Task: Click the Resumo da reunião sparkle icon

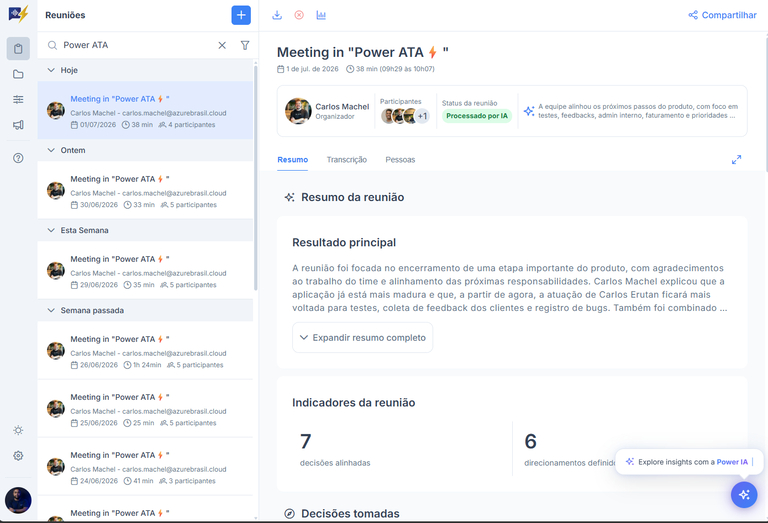Action: (x=289, y=197)
